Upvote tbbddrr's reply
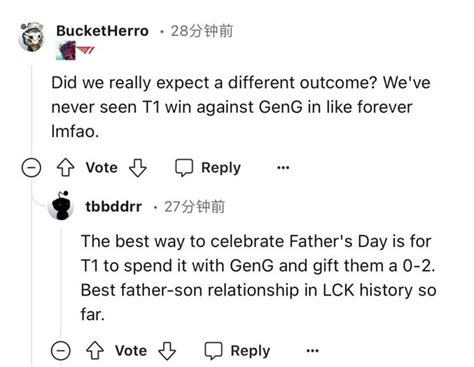 tap(95, 350)
